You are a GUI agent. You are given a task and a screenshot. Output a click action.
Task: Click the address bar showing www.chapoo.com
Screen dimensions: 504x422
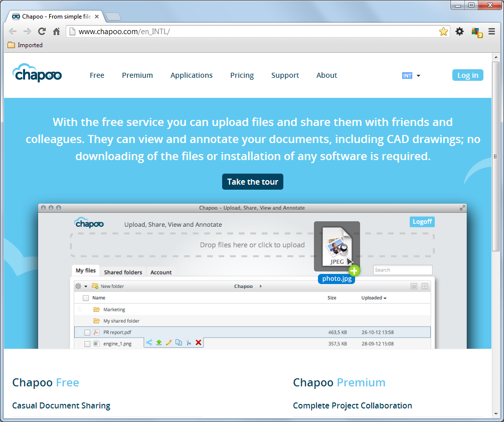coord(251,32)
